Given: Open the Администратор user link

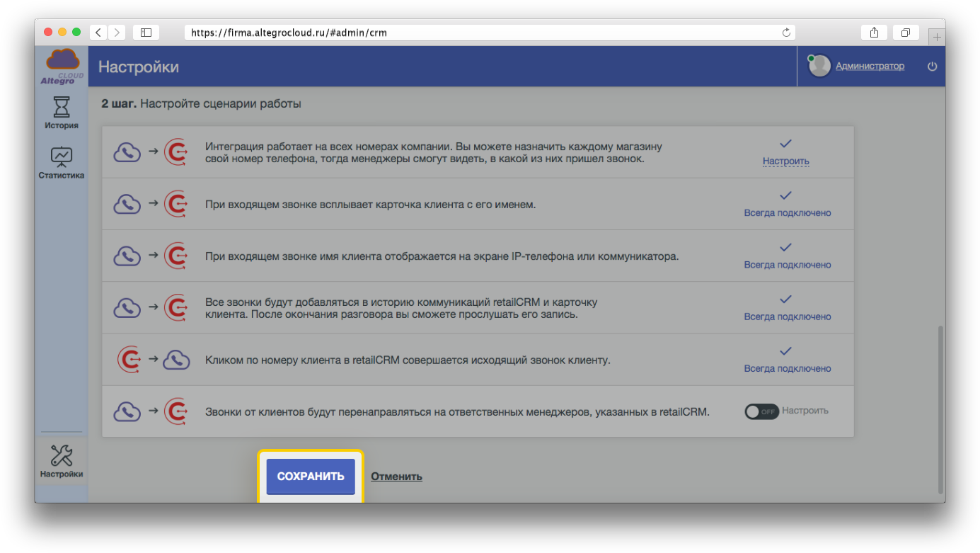Looking at the screenshot, I should 870,67.
